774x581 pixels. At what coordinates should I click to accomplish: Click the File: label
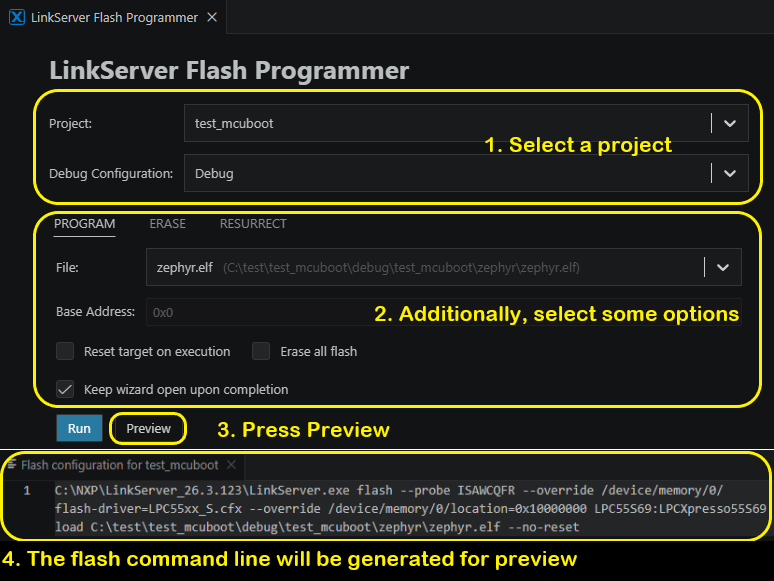pos(67,268)
